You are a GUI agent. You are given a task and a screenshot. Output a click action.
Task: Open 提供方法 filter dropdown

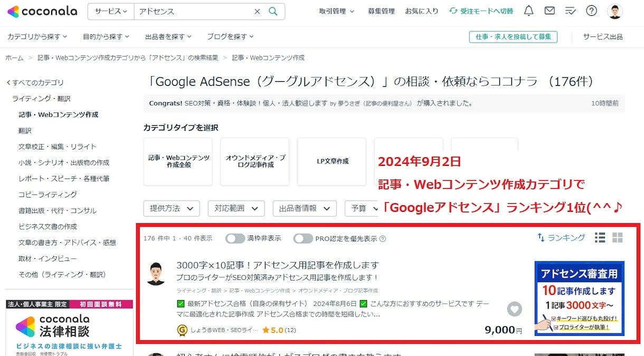tap(172, 209)
